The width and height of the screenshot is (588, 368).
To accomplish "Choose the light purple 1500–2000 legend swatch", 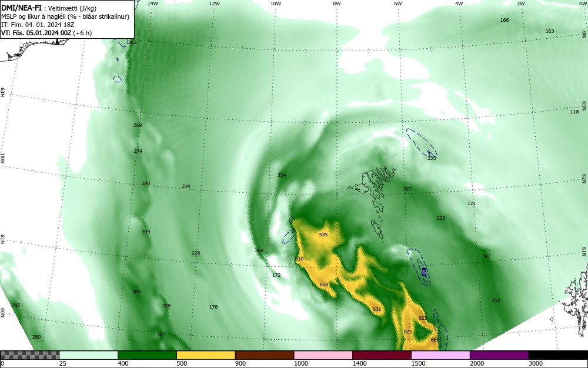I will pyautogui.click(x=440, y=355).
